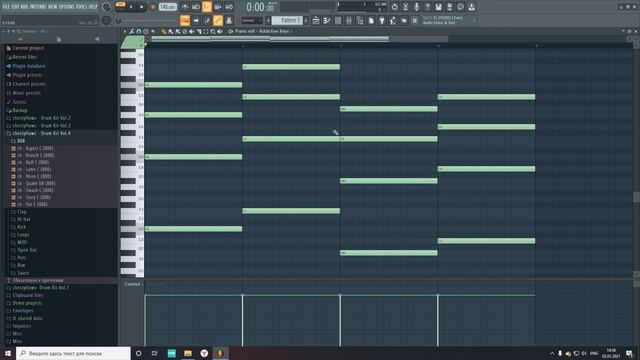Select the Draw pencil tool in piano roll
The image size is (640, 360).
pos(163,31)
